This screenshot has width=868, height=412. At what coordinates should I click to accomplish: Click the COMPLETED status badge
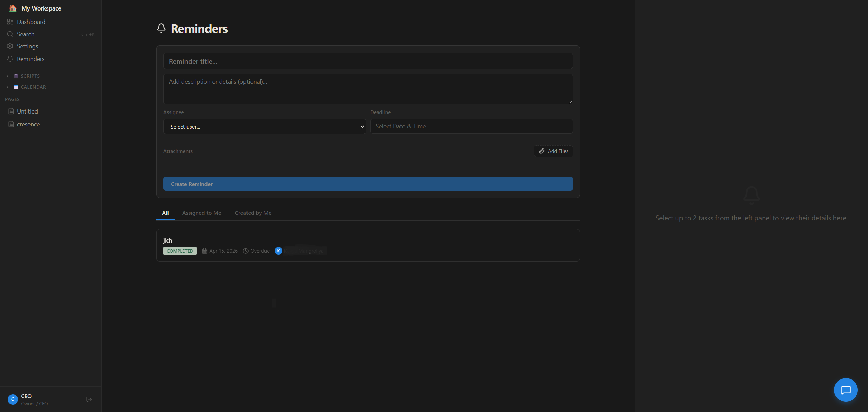(x=180, y=251)
